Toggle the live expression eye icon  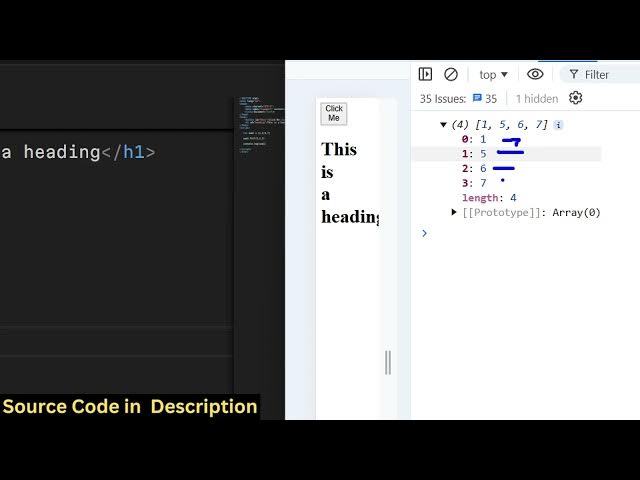tap(535, 74)
